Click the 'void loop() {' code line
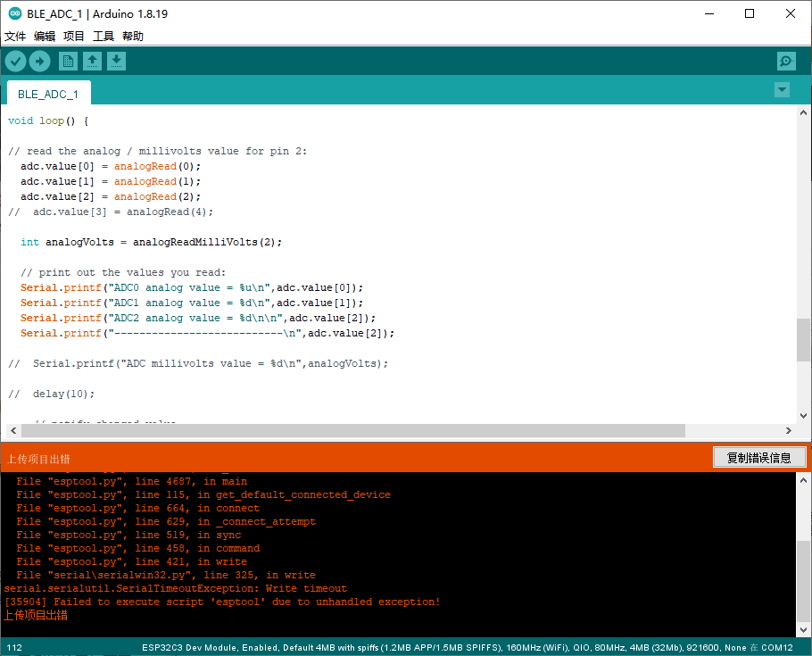This screenshot has height=656, width=812. pos(49,120)
